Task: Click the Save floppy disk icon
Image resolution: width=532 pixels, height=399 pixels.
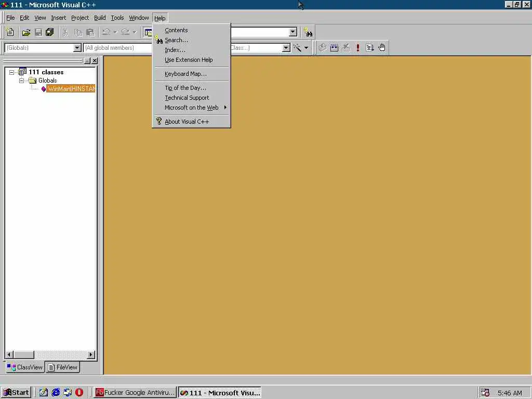Action: (38, 32)
